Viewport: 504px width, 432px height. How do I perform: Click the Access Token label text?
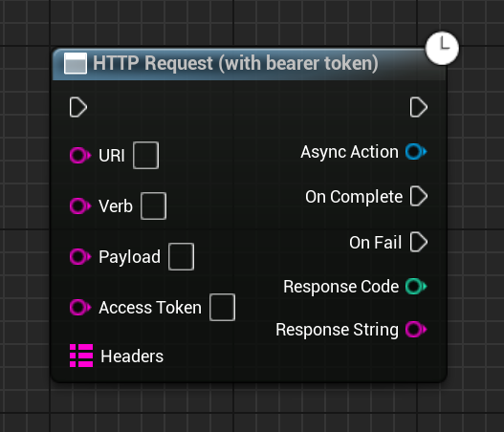point(150,308)
